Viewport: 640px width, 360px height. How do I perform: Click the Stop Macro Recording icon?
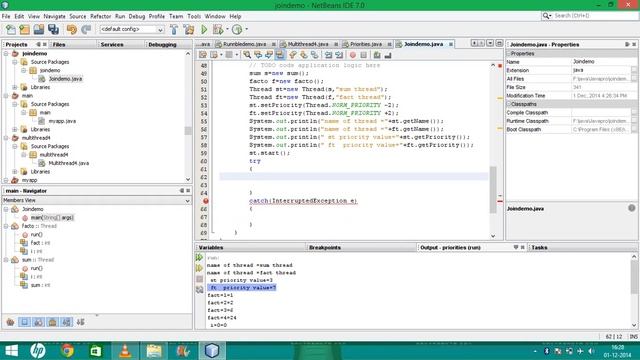363,55
